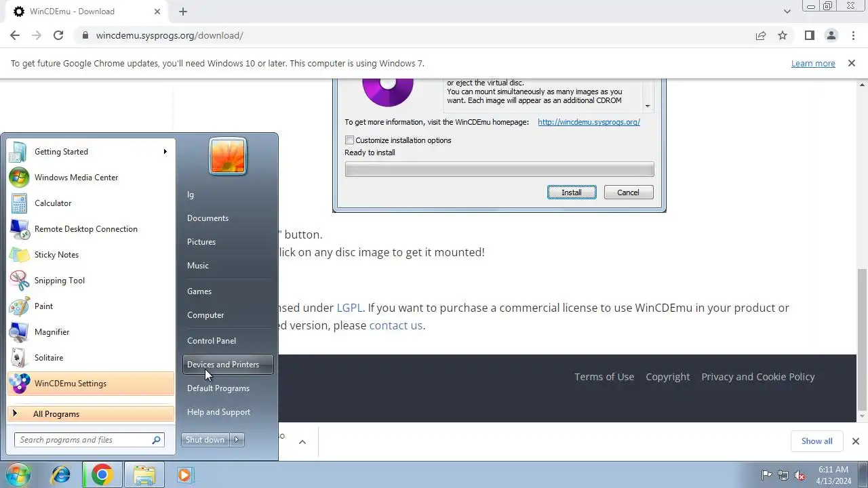
Task: Open Devices and Printers
Action: point(228,365)
